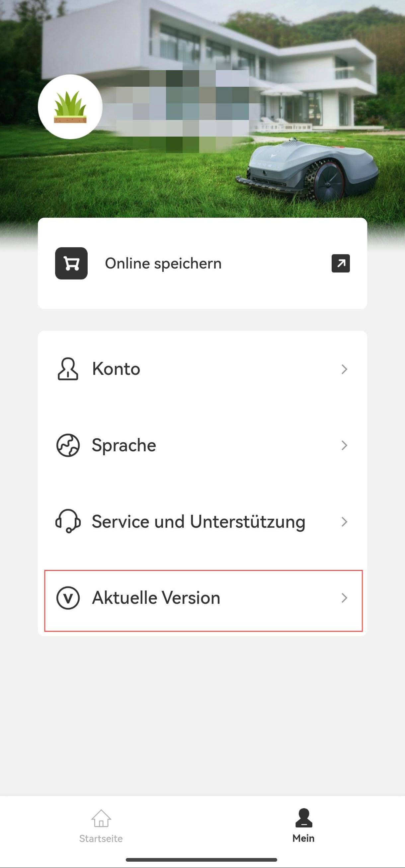The image size is (405, 868).
Task: Tap the grass avatar profile picture
Action: [x=70, y=107]
